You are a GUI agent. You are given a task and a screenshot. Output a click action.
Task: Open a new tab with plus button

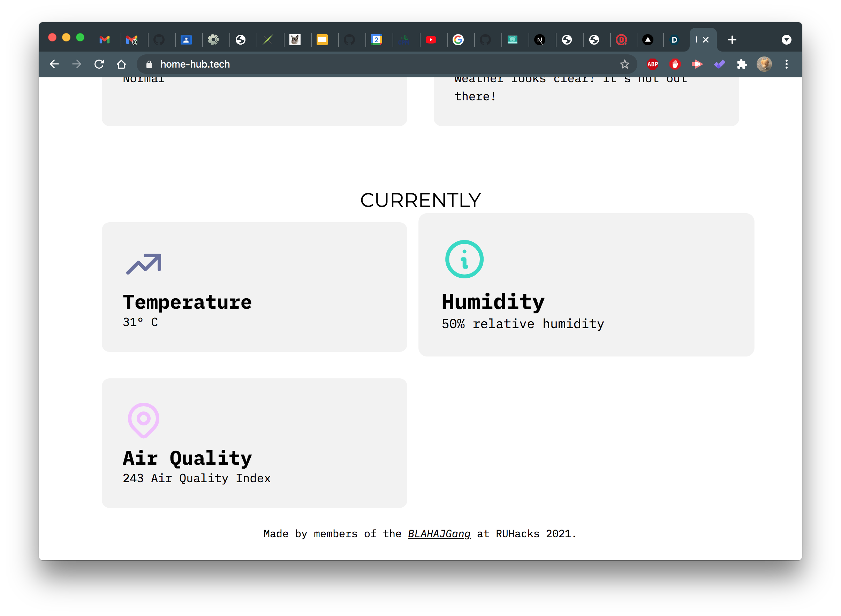pyautogui.click(x=732, y=39)
